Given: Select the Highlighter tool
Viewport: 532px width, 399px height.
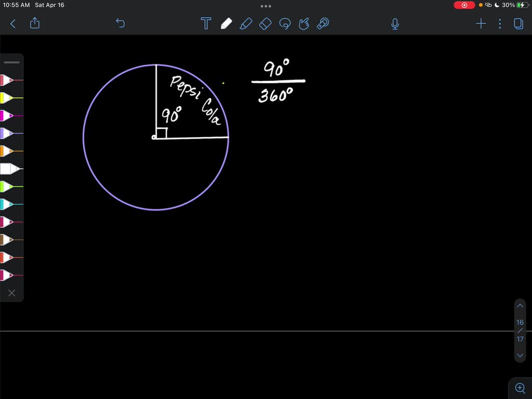Looking at the screenshot, I should click(246, 23).
